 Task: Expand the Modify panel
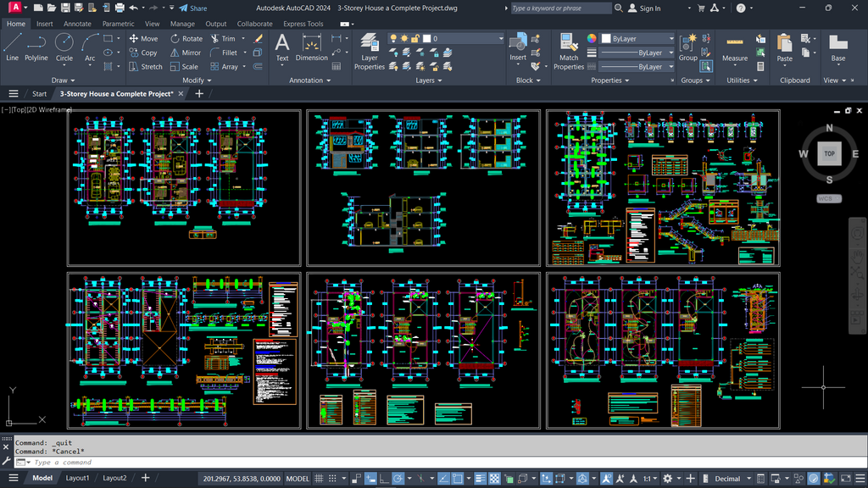click(197, 80)
